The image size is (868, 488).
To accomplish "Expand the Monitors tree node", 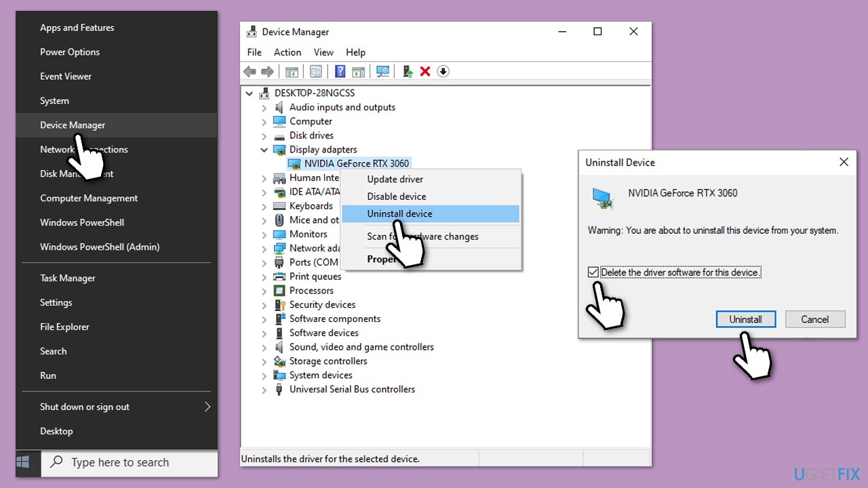I will pos(264,234).
